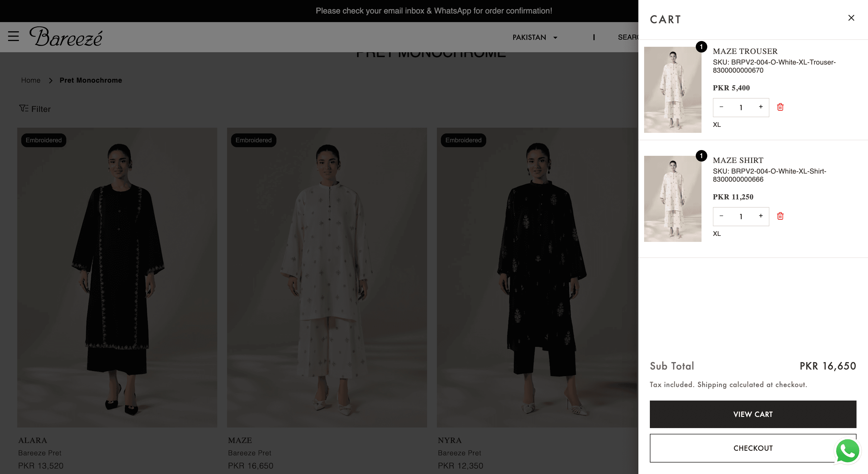Click the Embroidered badge on Alara

[44, 140]
